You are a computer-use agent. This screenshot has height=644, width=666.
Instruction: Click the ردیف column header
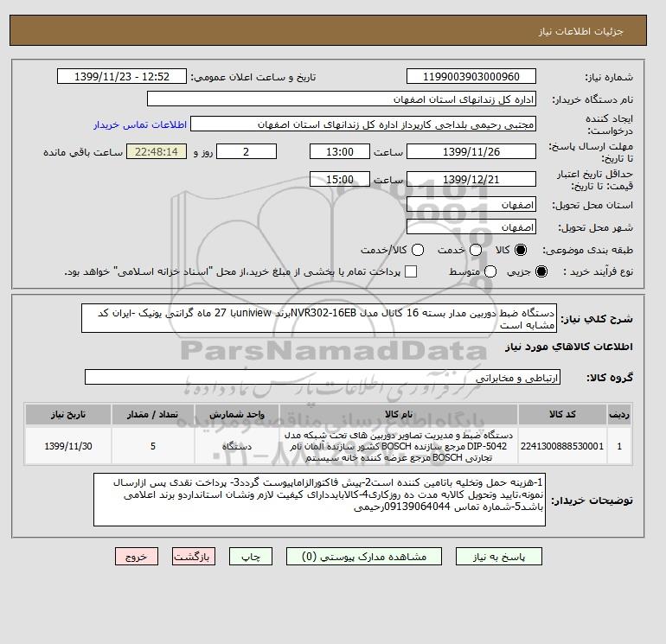(619, 414)
